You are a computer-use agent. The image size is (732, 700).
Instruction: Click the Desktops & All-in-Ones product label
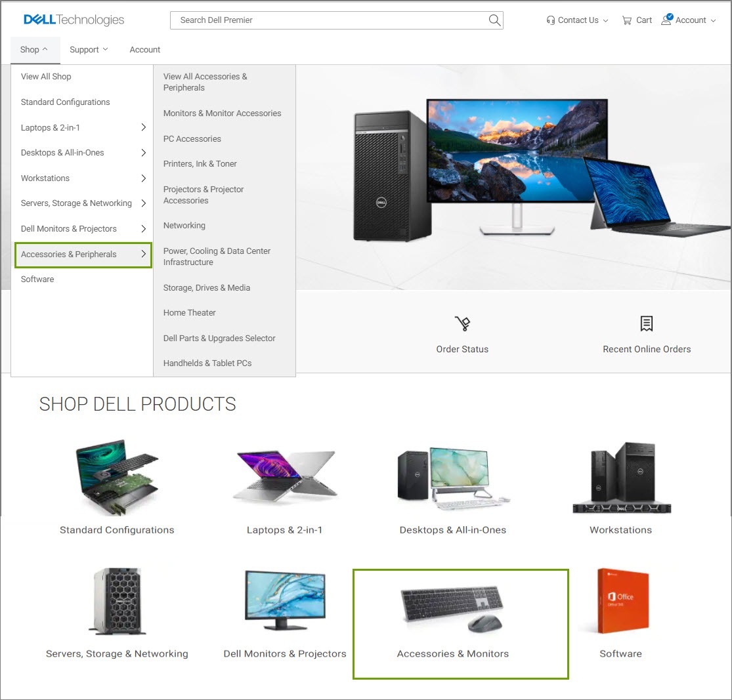coord(453,530)
